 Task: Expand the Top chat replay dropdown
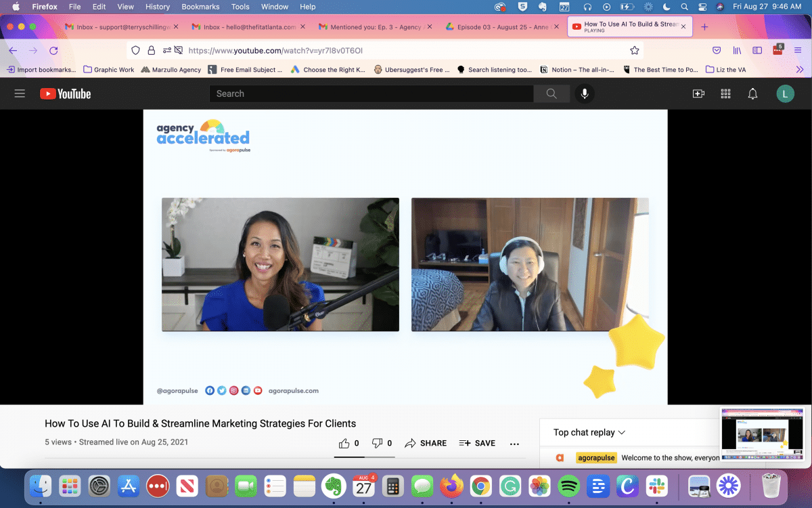pyautogui.click(x=589, y=432)
